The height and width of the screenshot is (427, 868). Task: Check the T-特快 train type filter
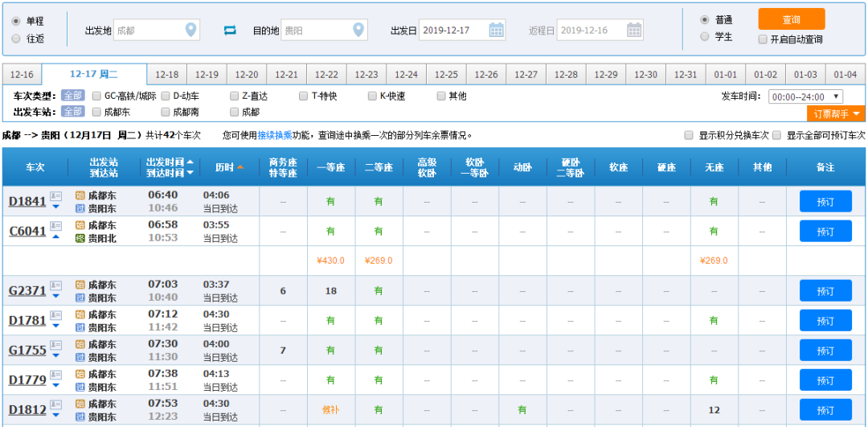pyautogui.click(x=303, y=96)
